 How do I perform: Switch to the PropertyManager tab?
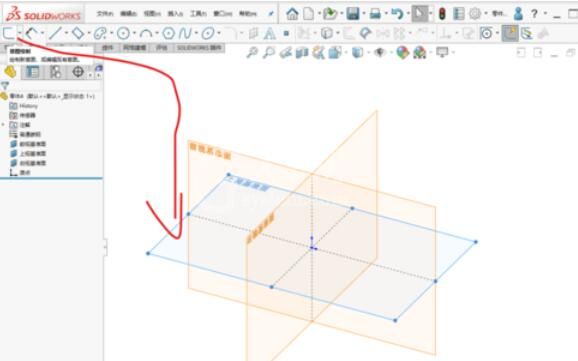pos(33,72)
